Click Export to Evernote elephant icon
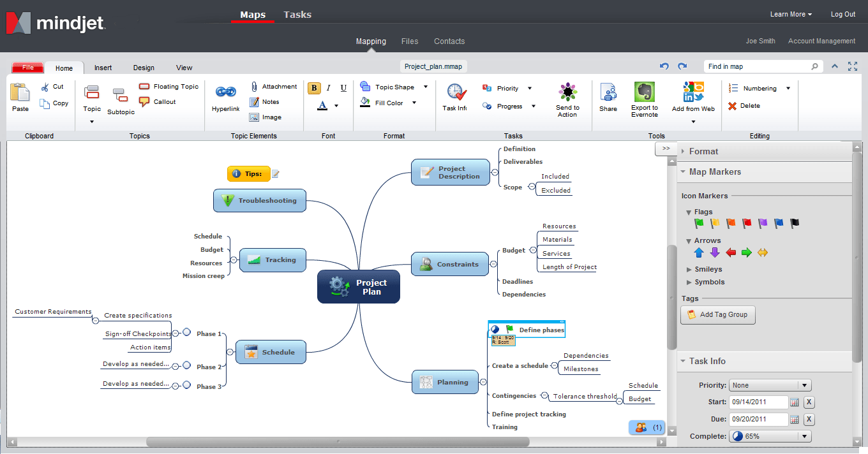The height and width of the screenshot is (454, 868). 644,92
